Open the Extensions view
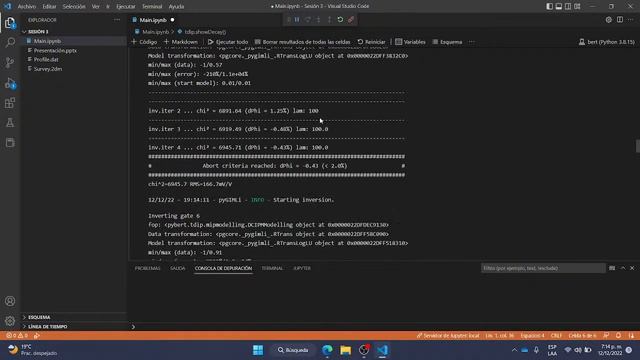The width and height of the screenshot is (640, 360). [10, 103]
